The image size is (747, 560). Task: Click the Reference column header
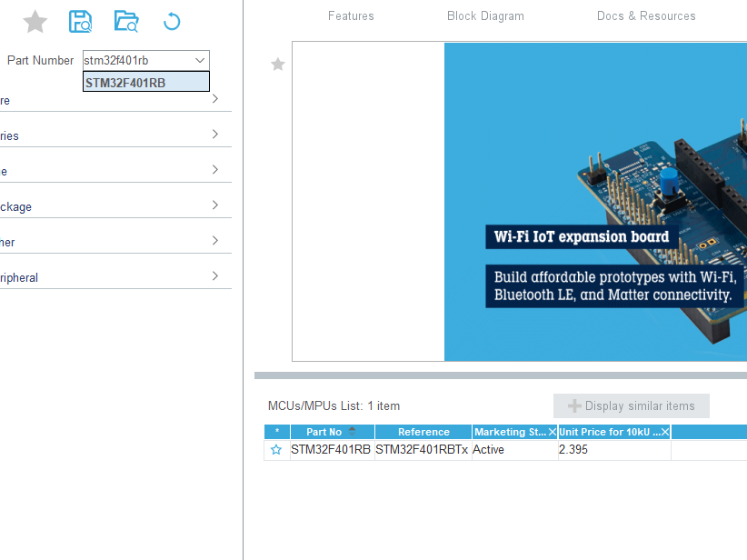coord(423,432)
